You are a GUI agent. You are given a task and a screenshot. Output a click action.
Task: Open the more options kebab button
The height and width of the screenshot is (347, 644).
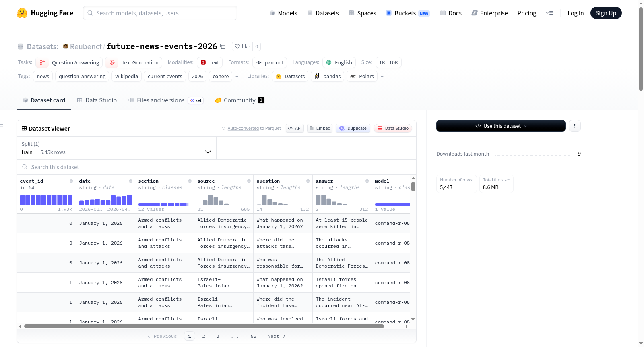[x=575, y=126]
